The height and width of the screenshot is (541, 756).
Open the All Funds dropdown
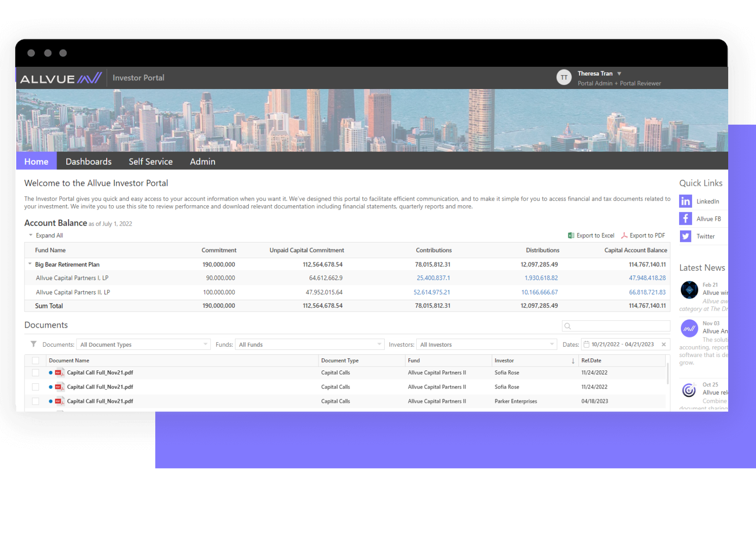310,344
